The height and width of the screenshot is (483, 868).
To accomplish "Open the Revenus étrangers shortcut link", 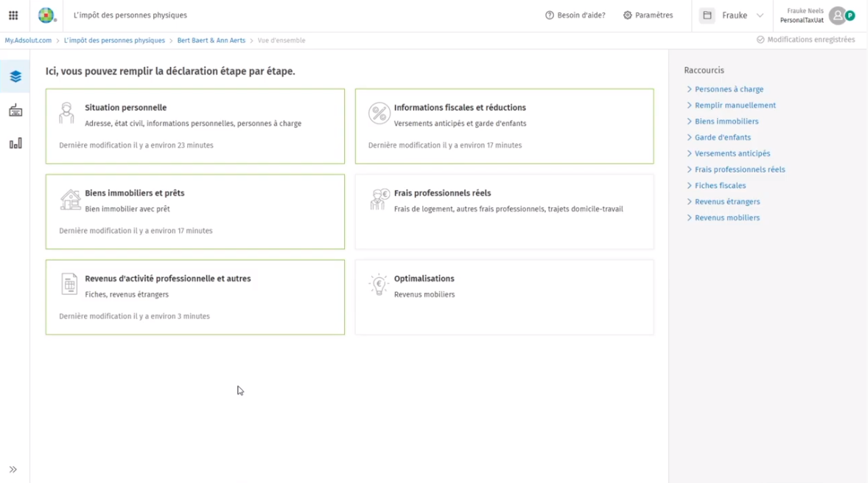I will coord(727,202).
